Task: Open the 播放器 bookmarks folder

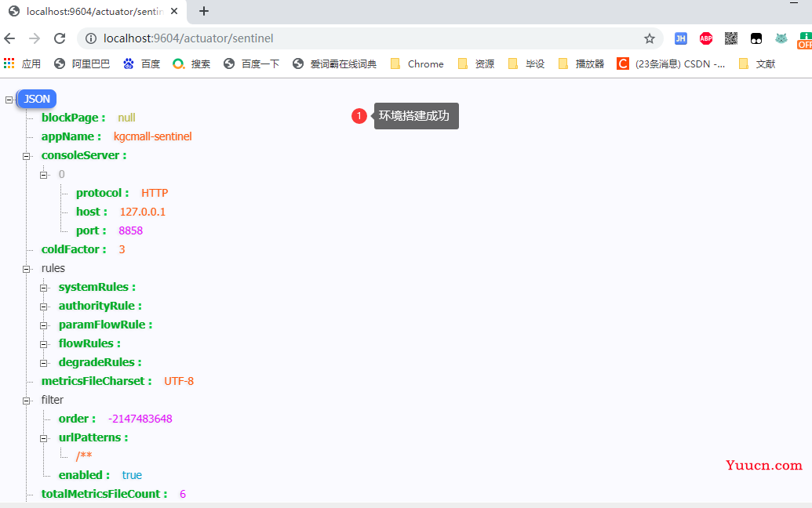Action: [581, 63]
